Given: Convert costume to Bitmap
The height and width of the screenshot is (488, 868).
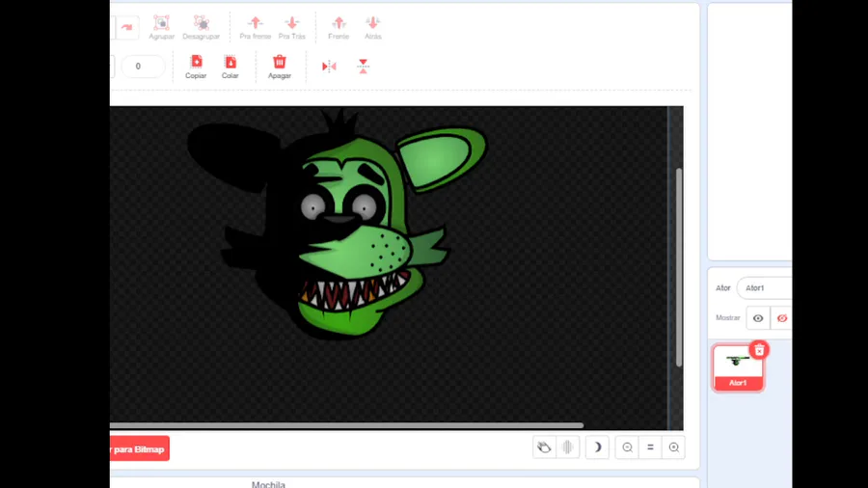Looking at the screenshot, I should (x=140, y=448).
